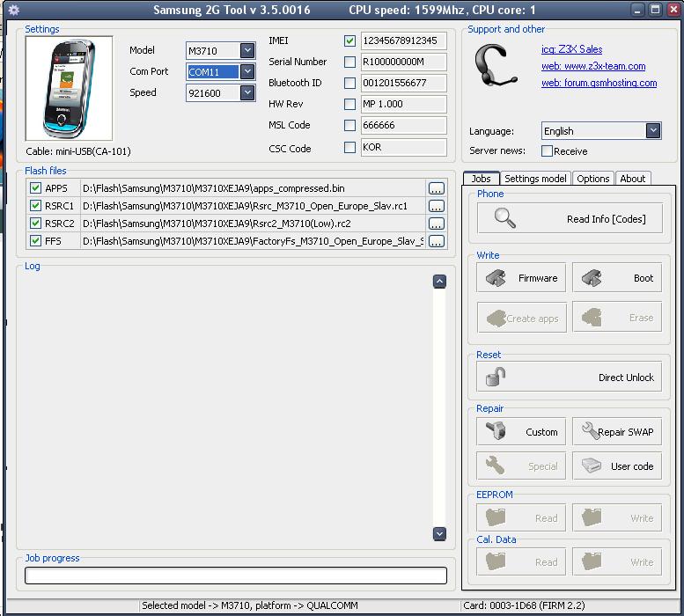Tick the Server news Receive checkbox
684x616 pixels.
[547, 150]
